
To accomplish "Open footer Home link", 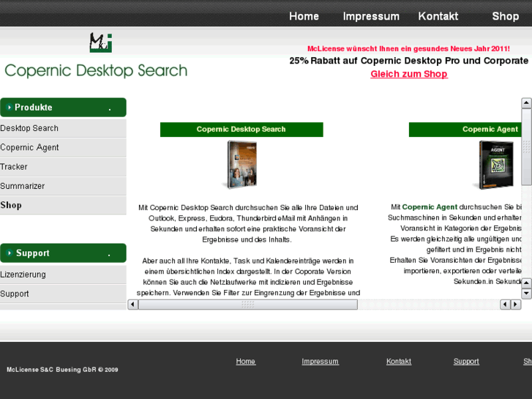I will tap(246, 362).
